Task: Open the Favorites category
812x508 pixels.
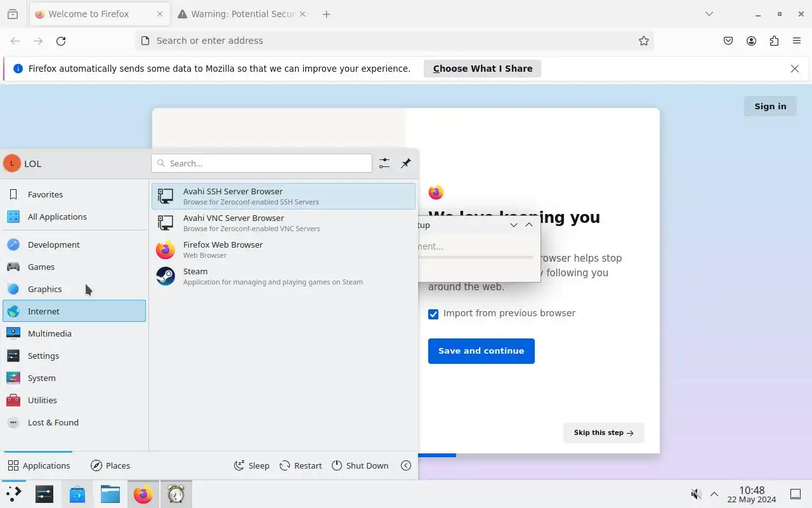Action: (74, 194)
